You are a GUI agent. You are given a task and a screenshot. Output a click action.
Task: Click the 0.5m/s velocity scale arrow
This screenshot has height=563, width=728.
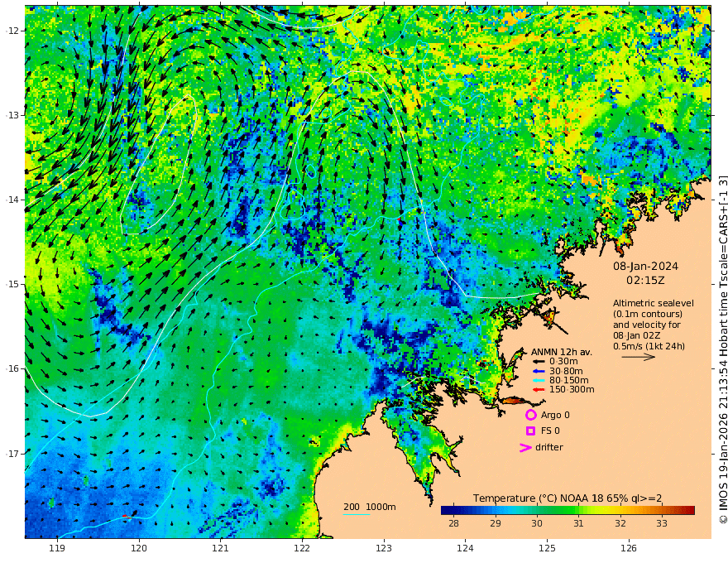[x=639, y=357]
